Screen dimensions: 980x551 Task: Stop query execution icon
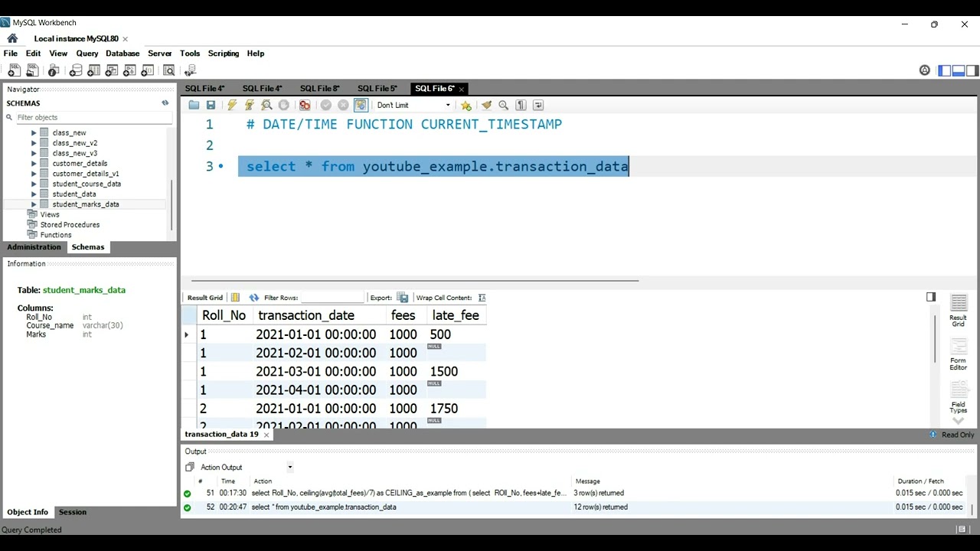pyautogui.click(x=284, y=106)
